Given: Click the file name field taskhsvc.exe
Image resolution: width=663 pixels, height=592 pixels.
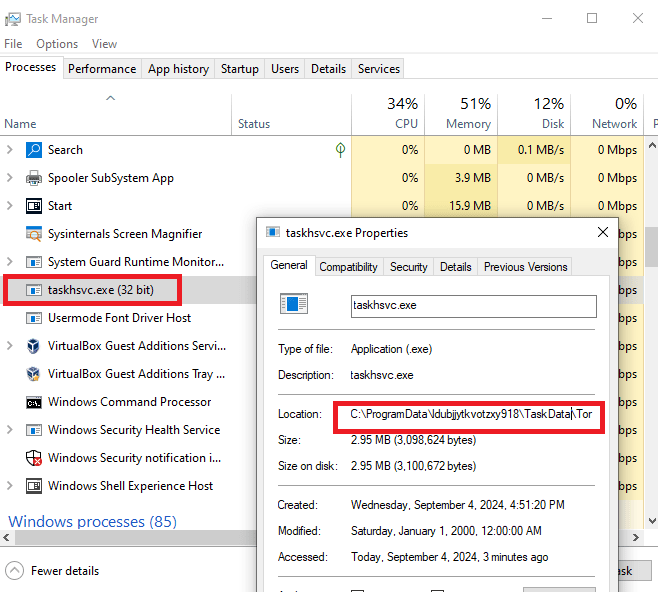Looking at the screenshot, I should [x=473, y=305].
